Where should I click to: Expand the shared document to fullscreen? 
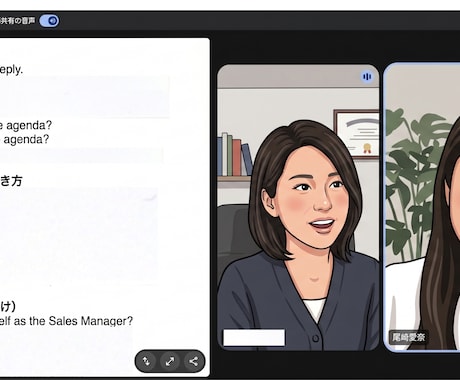pos(170,361)
